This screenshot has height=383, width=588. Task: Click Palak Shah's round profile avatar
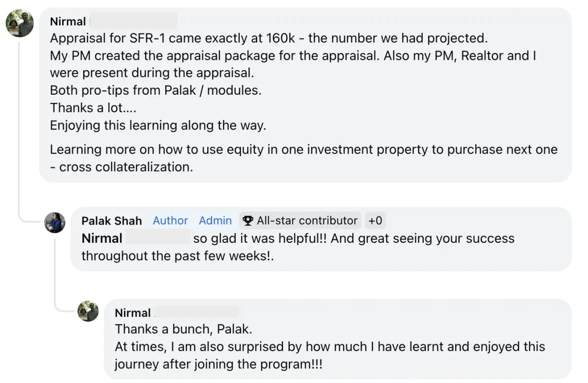coord(55,223)
